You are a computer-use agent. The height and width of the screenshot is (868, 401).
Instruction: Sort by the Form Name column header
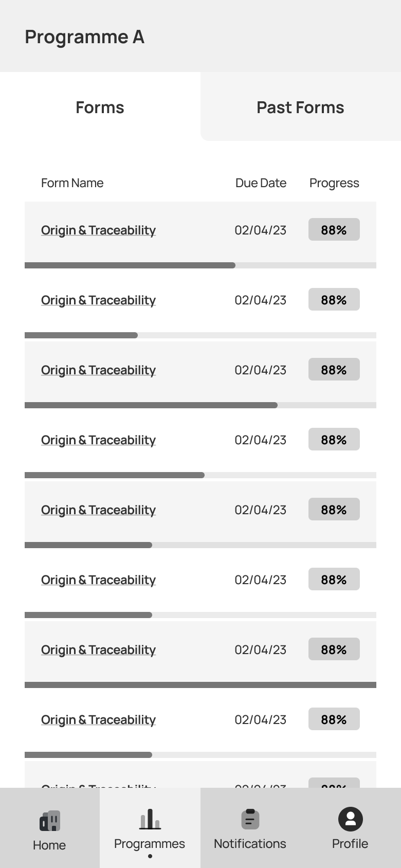[72, 183]
